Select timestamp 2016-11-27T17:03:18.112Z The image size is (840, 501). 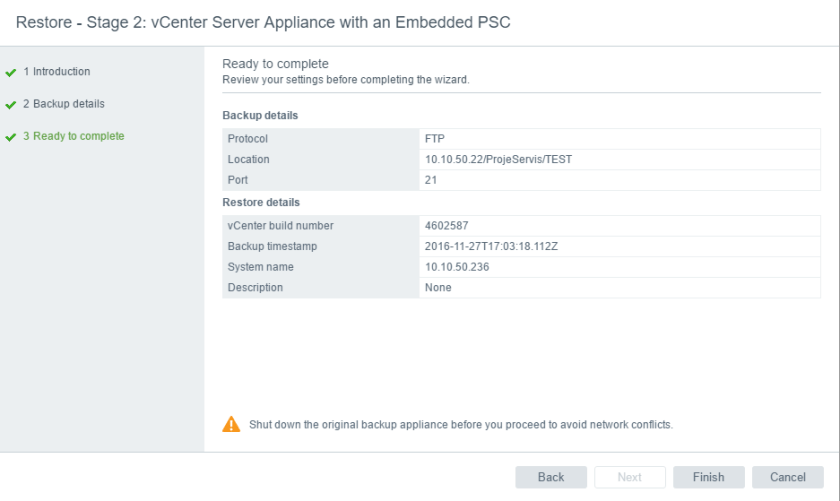(x=491, y=246)
